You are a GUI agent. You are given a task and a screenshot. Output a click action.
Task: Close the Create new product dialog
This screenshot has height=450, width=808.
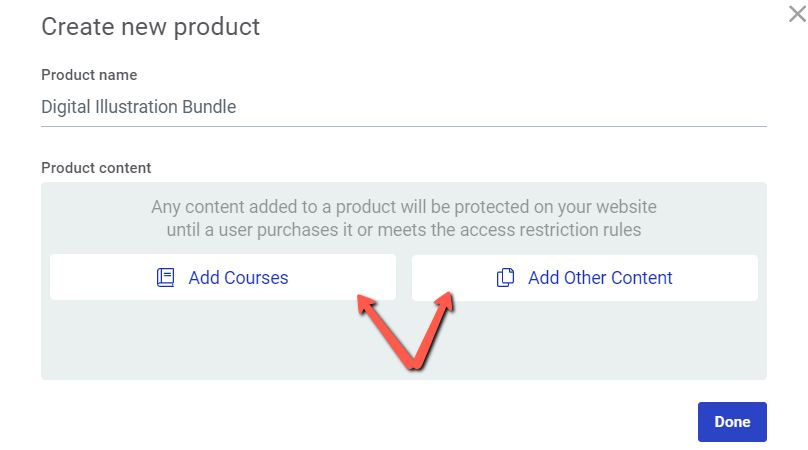(x=797, y=14)
